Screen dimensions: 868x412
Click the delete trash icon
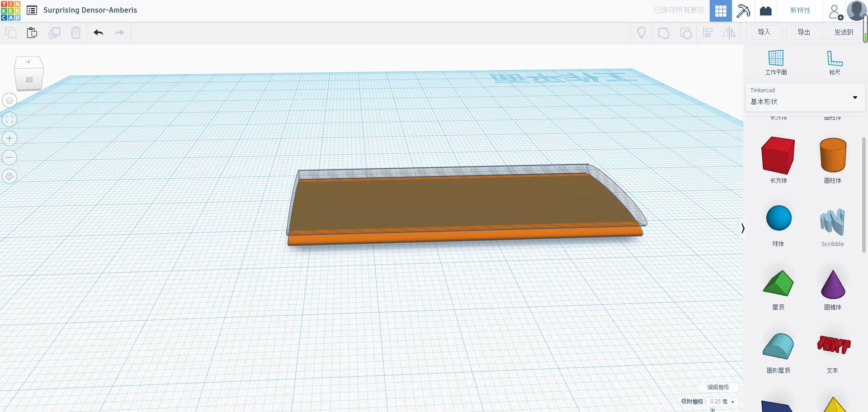[x=76, y=33]
